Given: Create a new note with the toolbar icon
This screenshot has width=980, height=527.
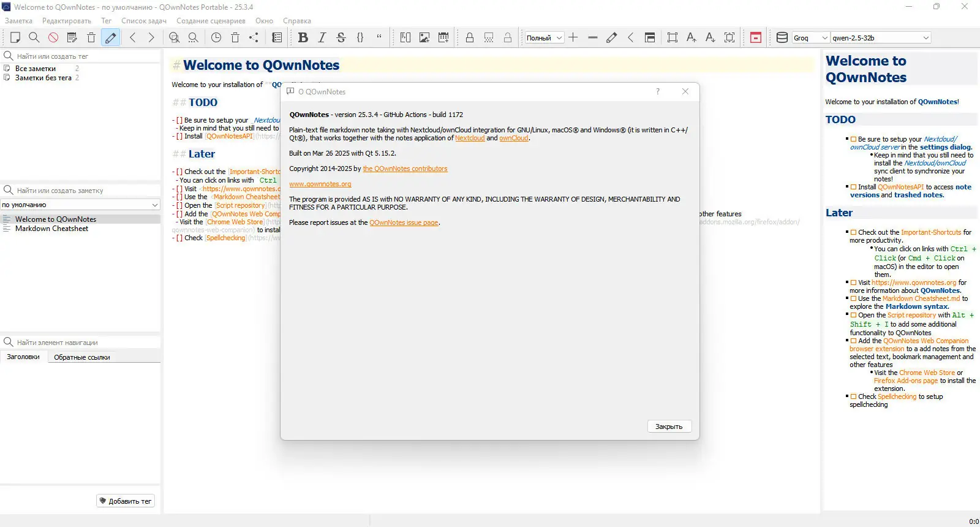Looking at the screenshot, I should pos(15,38).
